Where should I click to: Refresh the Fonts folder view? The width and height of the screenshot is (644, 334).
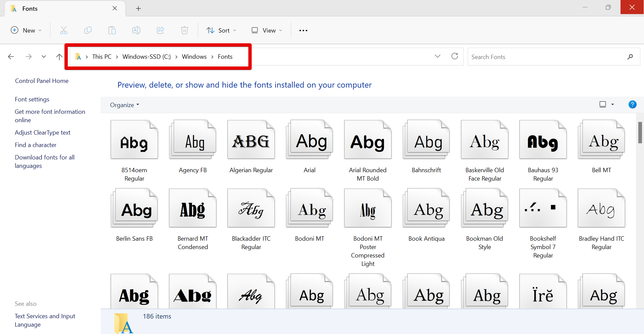click(x=455, y=56)
